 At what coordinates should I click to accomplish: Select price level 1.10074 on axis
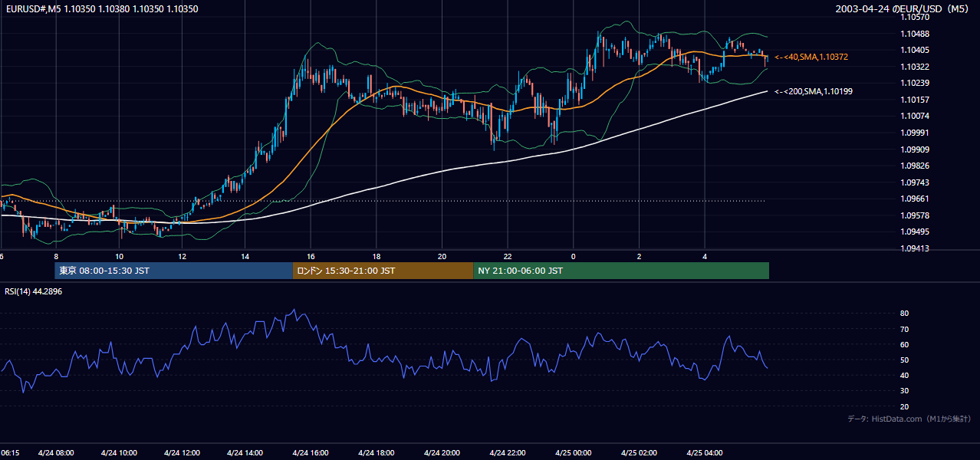pyautogui.click(x=915, y=116)
